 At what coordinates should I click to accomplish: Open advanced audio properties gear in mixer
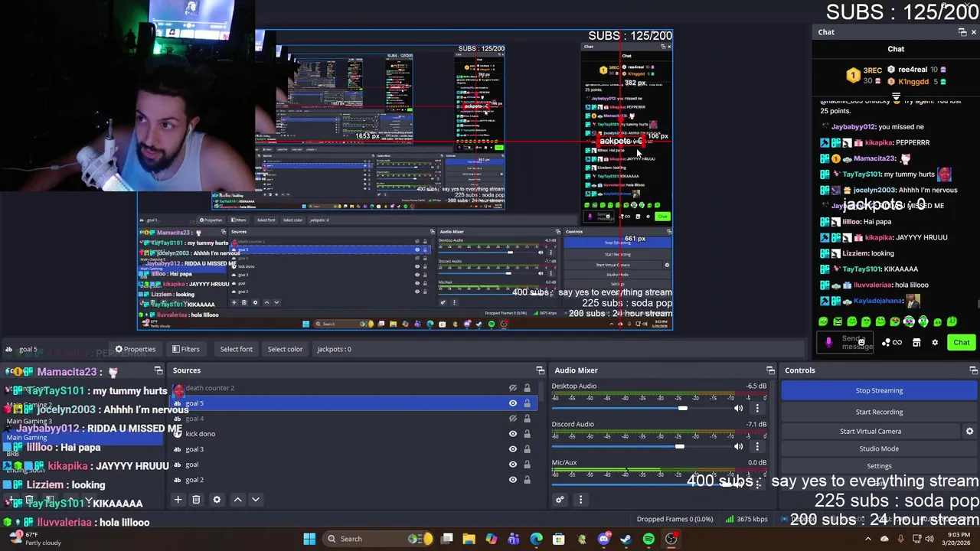(x=560, y=500)
